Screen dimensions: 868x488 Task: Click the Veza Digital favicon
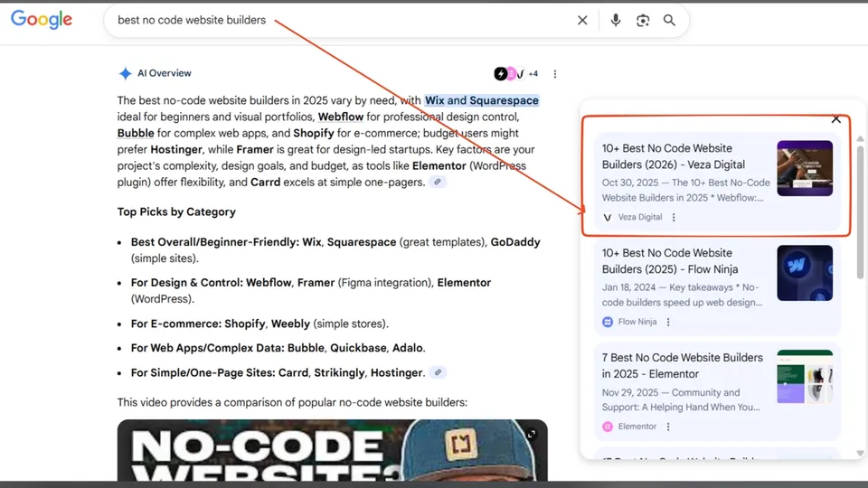point(608,218)
